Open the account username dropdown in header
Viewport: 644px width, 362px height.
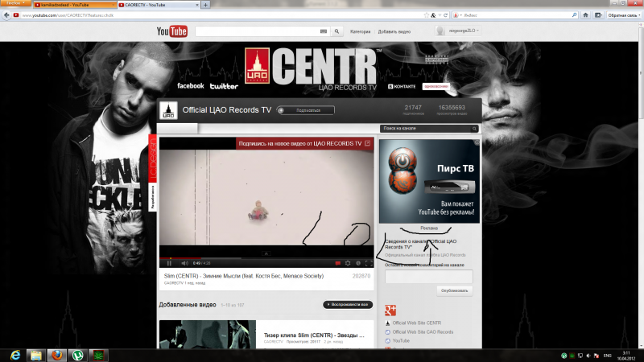[461, 31]
